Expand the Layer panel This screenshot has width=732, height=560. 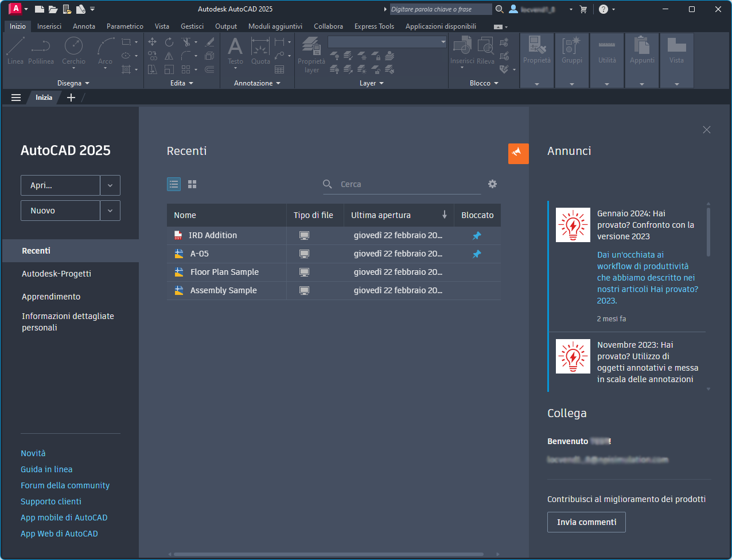pyautogui.click(x=371, y=83)
